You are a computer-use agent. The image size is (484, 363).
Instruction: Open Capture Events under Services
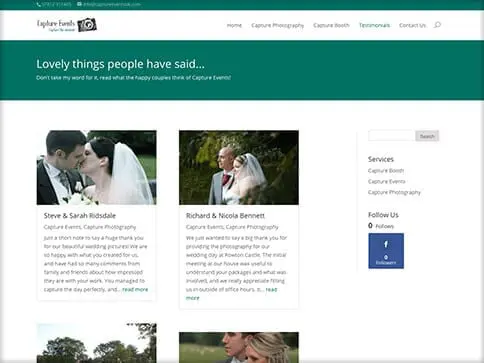point(386,181)
